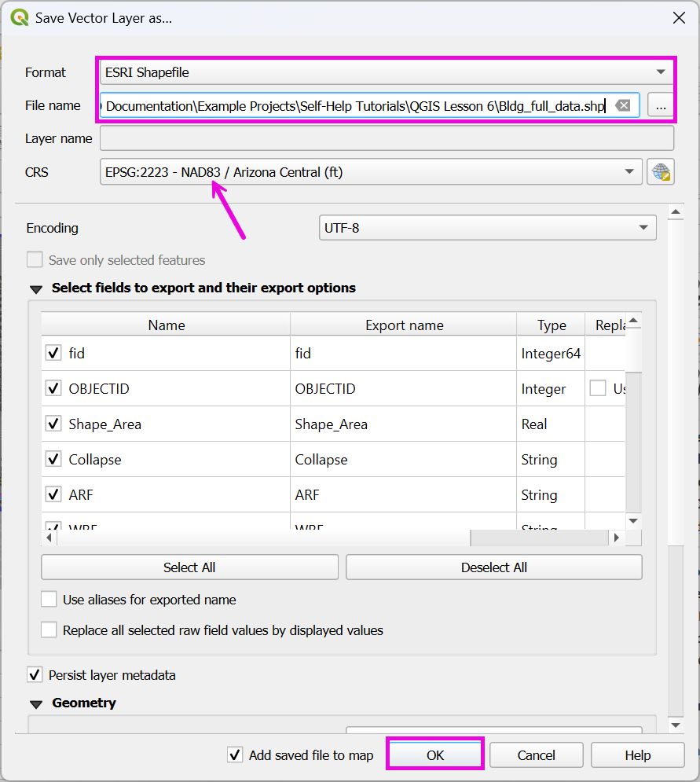The image size is (700, 782).
Task: Click OK to save the layer
Action: [435, 755]
